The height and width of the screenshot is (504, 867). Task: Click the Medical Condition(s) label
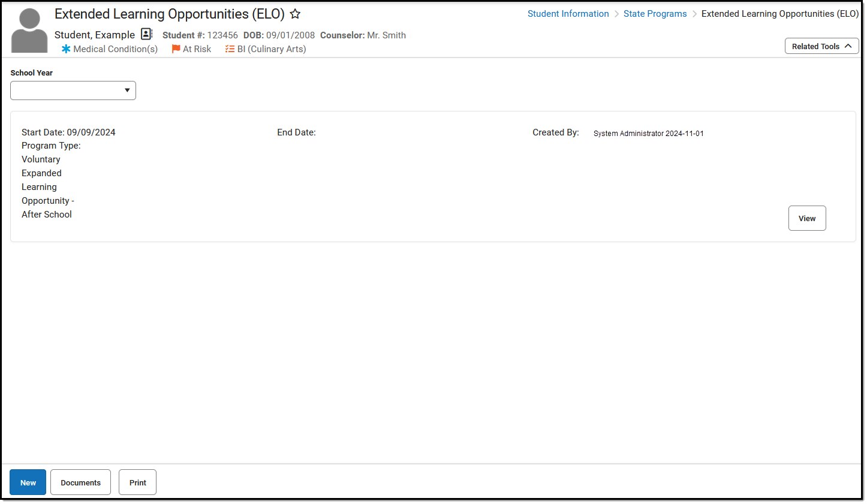[116, 49]
